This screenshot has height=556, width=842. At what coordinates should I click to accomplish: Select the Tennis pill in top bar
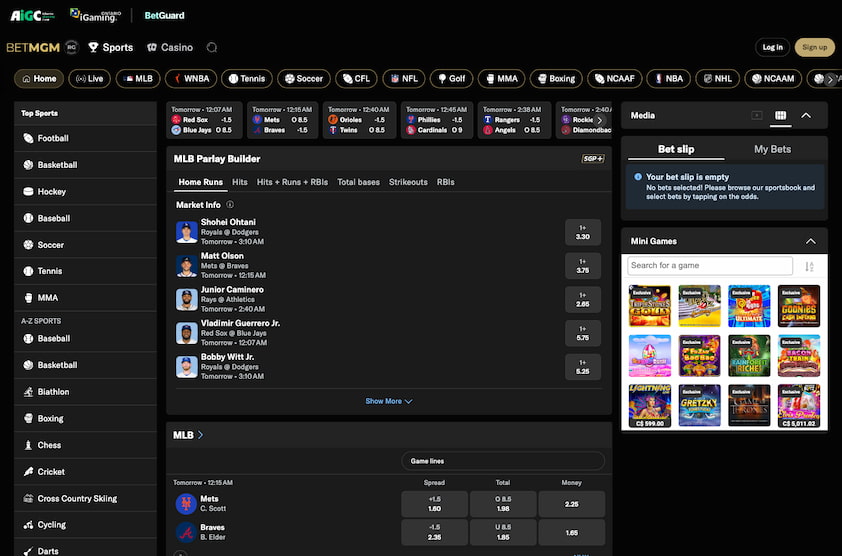pos(246,78)
